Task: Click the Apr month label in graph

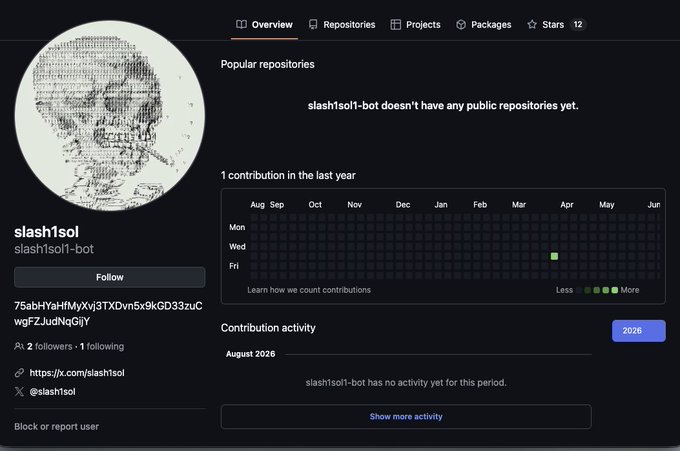Action: coord(567,205)
